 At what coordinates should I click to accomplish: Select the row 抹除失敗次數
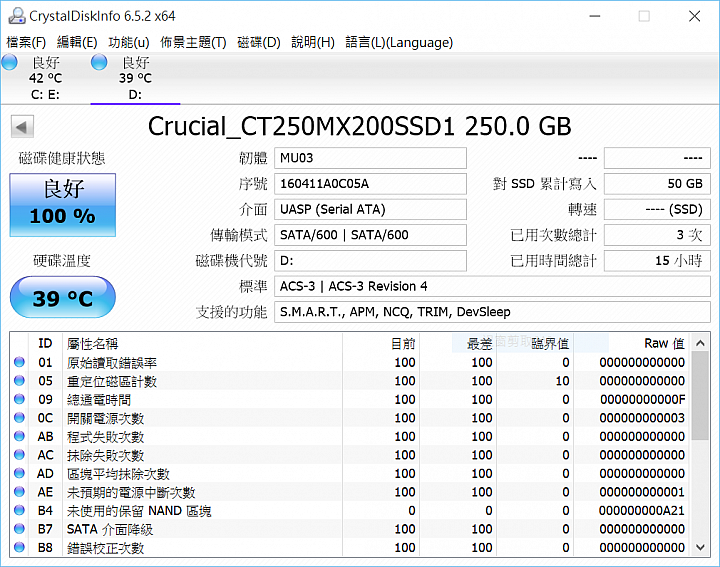coord(350,455)
